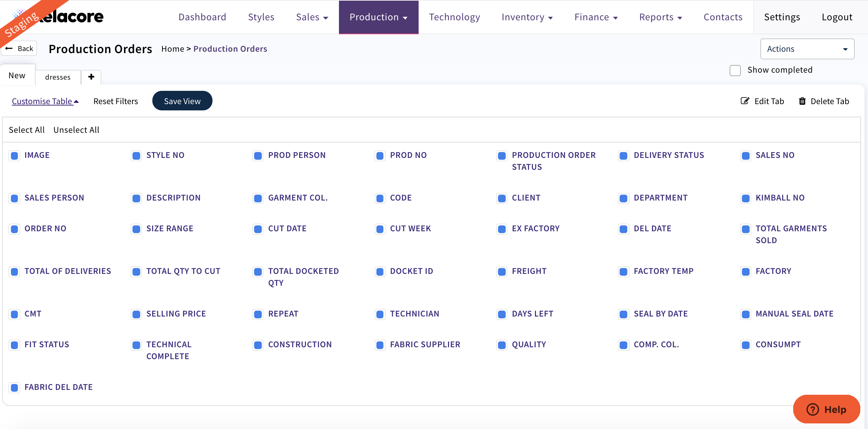Click the Reset Filters link
Image resolution: width=868 pixels, height=429 pixels.
coord(116,101)
